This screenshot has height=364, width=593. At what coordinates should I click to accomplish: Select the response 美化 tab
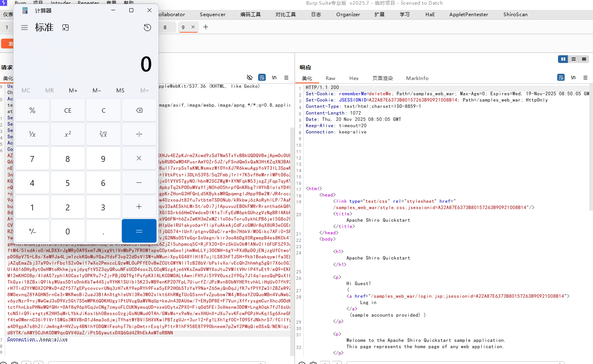click(307, 78)
